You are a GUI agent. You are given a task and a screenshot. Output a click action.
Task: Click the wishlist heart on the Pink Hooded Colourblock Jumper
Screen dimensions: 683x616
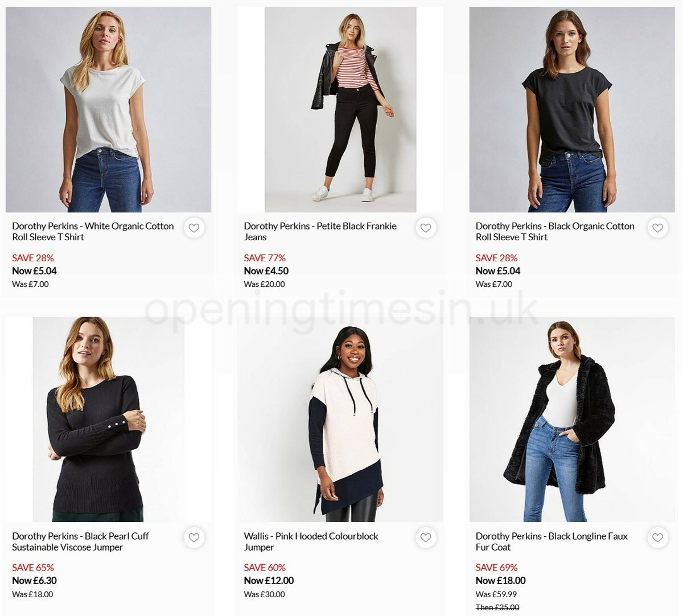click(426, 537)
